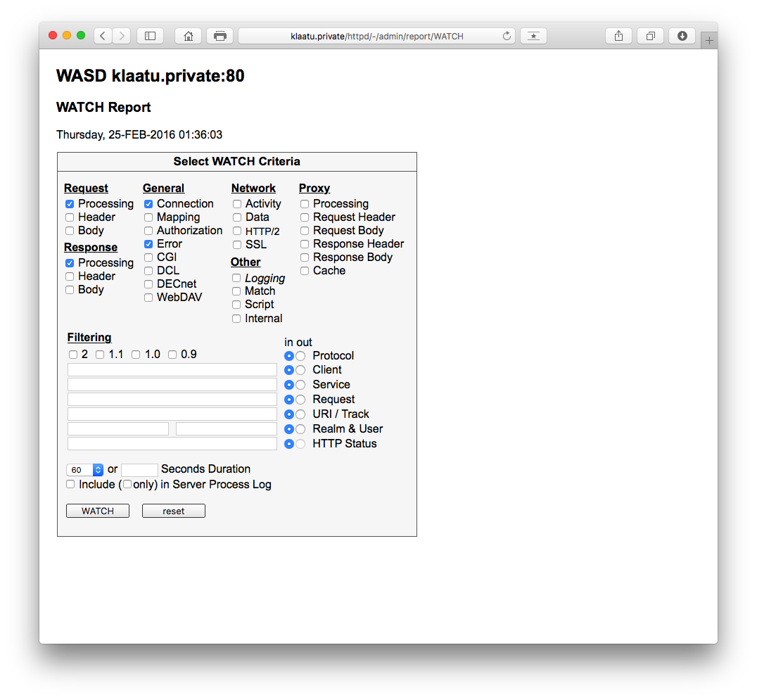The image size is (757, 700).
Task: Open a new tab with plus button
Action: [x=709, y=41]
